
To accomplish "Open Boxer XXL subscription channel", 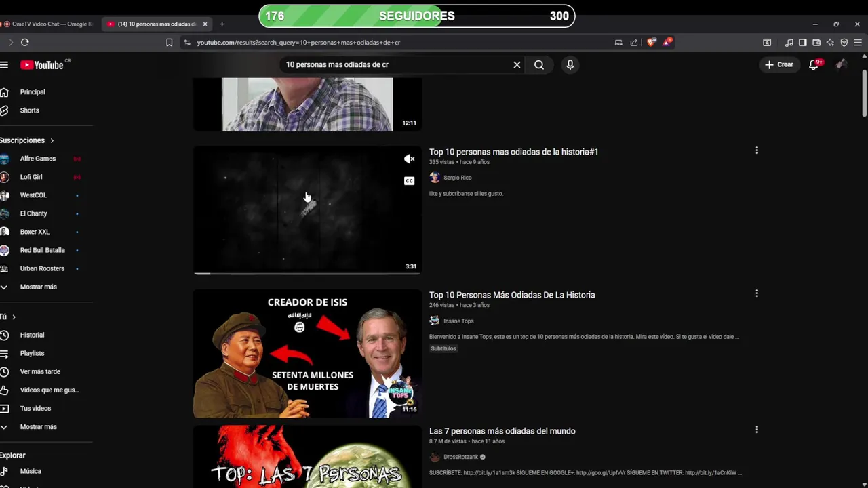I will point(35,232).
